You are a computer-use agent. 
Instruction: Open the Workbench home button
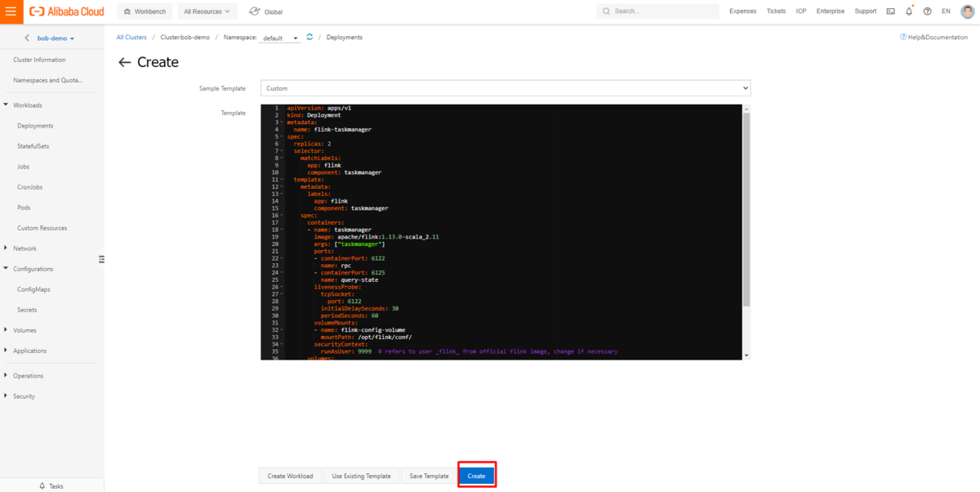[145, 11]
